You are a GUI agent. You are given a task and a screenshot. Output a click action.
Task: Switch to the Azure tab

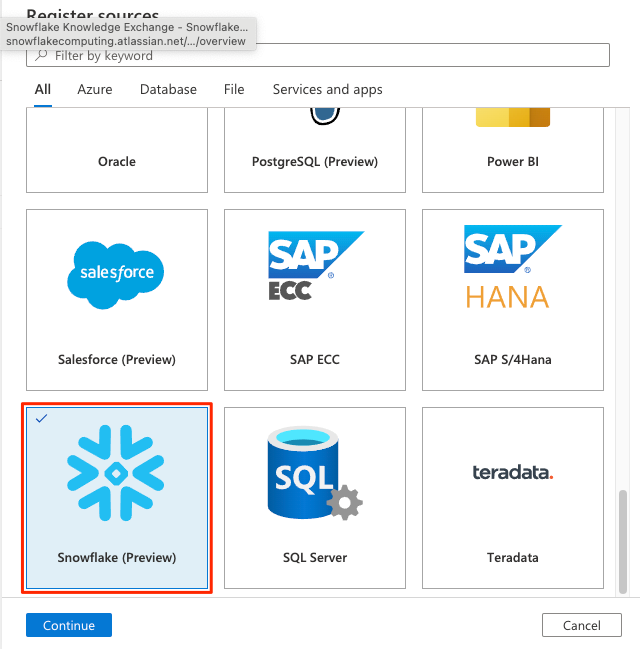(x=95, y=89)
